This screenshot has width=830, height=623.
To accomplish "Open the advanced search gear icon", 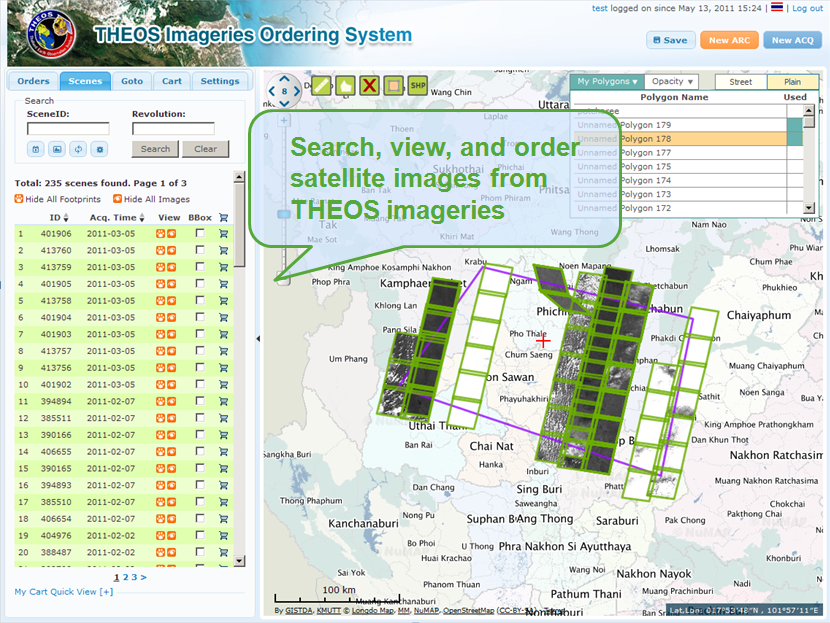I will click(99, 149).
